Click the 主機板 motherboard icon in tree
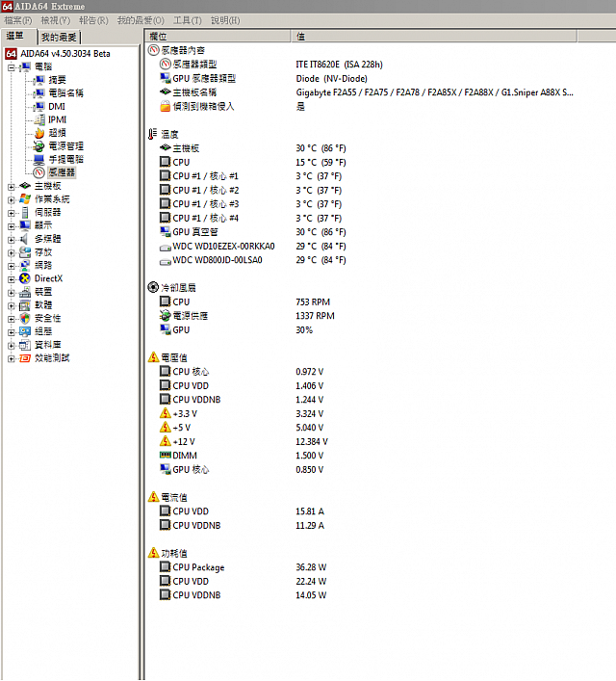Viewport: 616px width, 681px height. point(25,186)
